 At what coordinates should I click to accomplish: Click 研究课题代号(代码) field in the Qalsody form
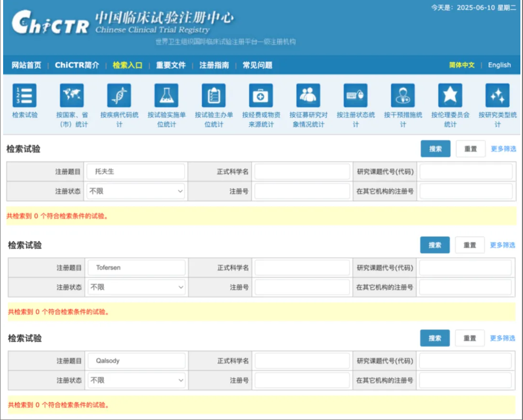pos(465,361)
